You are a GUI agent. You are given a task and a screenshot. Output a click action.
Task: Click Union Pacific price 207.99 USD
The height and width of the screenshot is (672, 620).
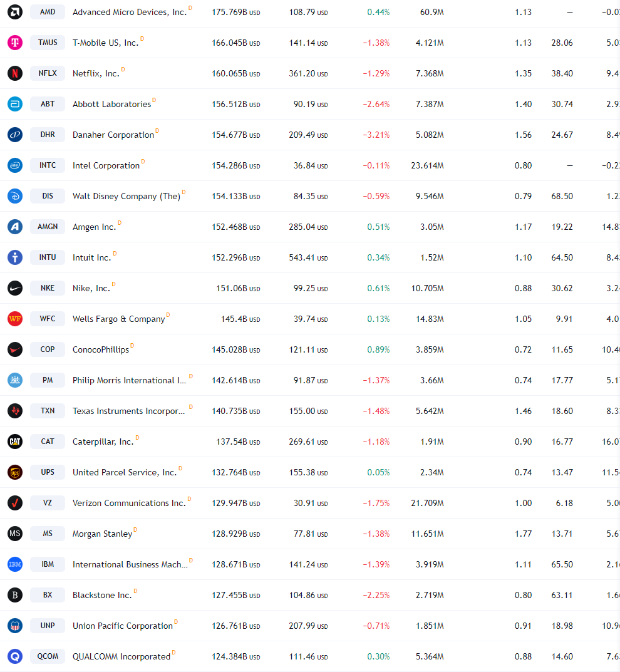[309, 626]
